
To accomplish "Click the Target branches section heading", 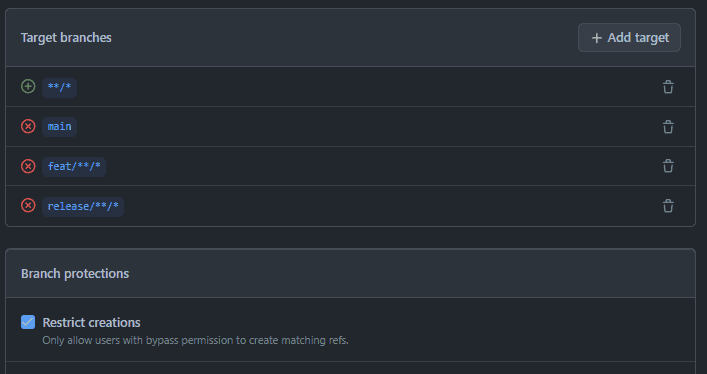I will pos(66,37).
